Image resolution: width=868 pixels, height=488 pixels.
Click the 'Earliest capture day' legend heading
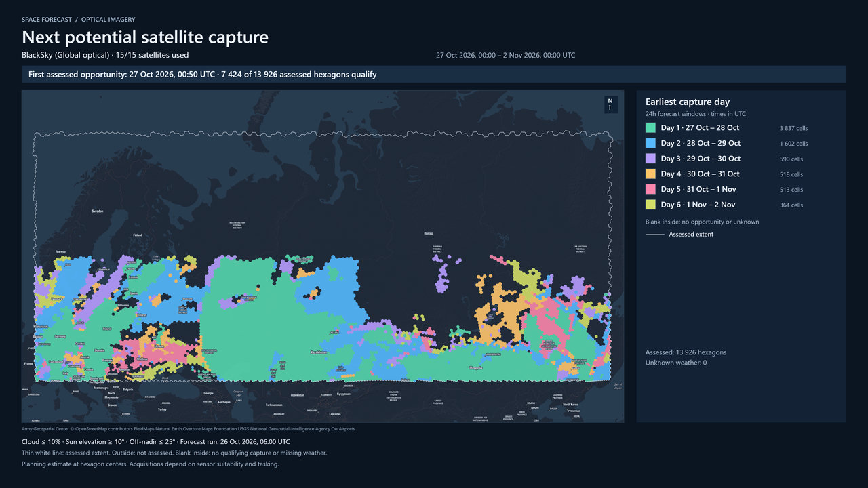[688, 102]
